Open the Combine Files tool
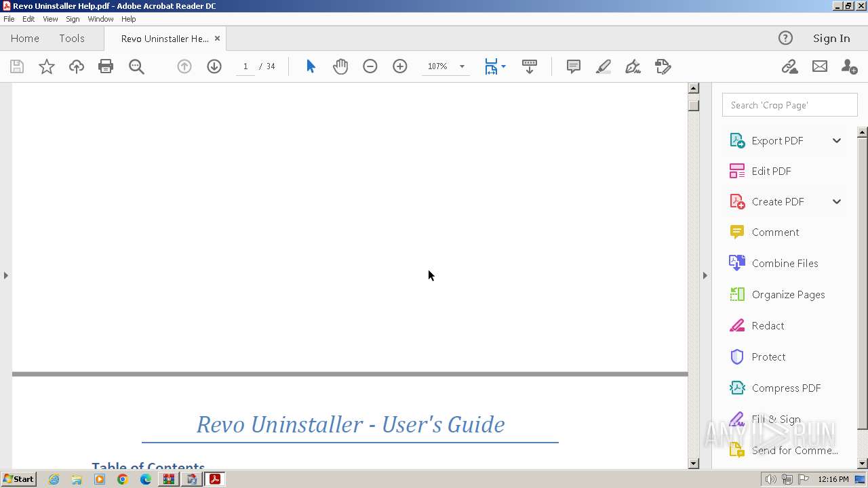Screen dimensions: 868x488 pyautogui.click(x=786, y=264)
